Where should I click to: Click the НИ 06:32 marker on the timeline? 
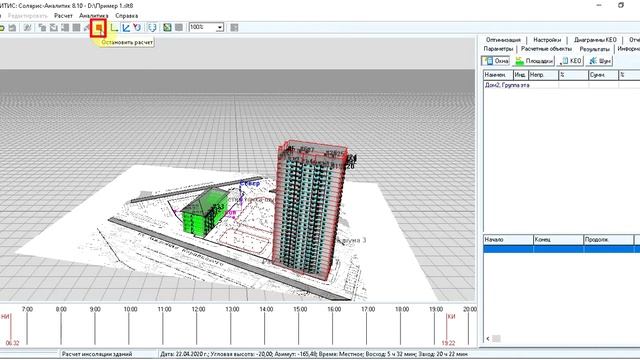[x=11, y=330]
